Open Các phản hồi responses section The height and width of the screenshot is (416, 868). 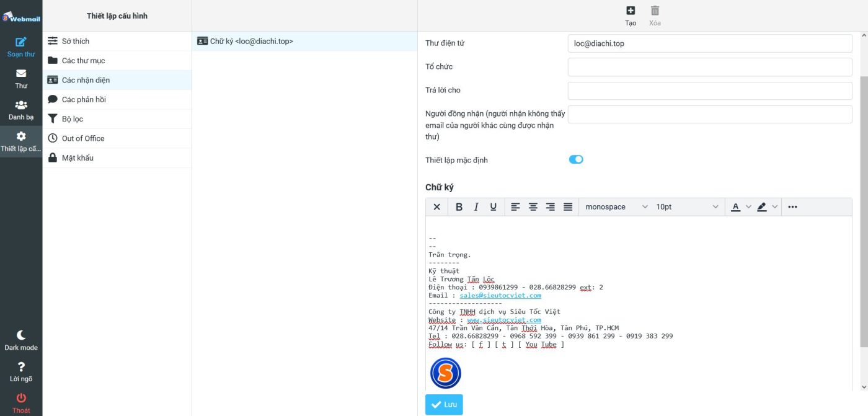coord(117,99)
